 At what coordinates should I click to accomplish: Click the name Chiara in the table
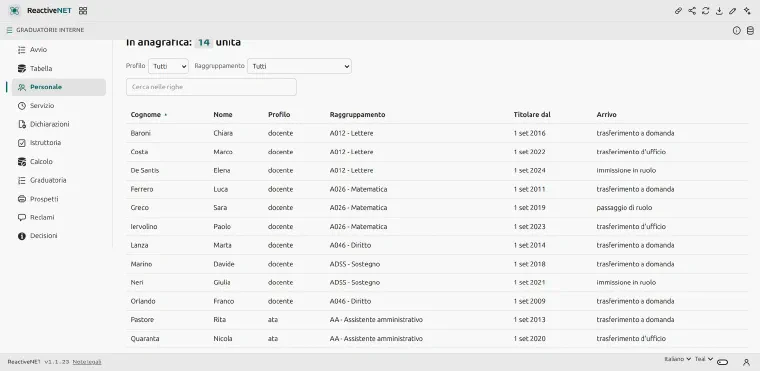[x=223, y=133]
